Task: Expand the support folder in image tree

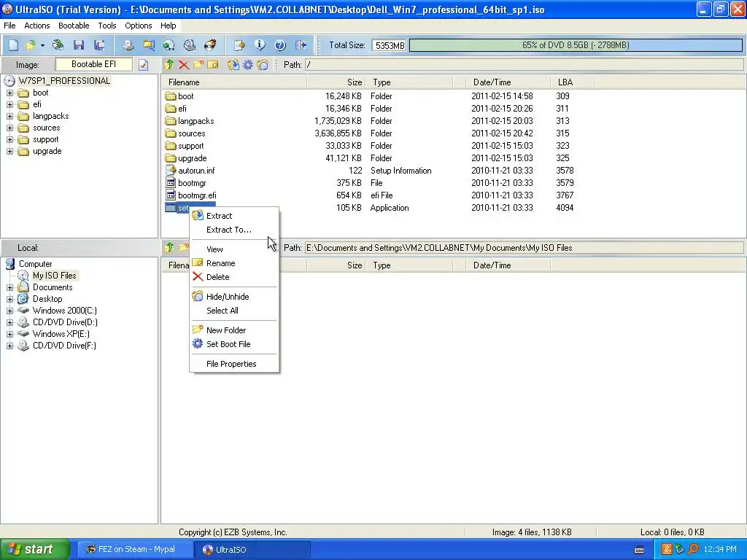Action: click(9, 139)
